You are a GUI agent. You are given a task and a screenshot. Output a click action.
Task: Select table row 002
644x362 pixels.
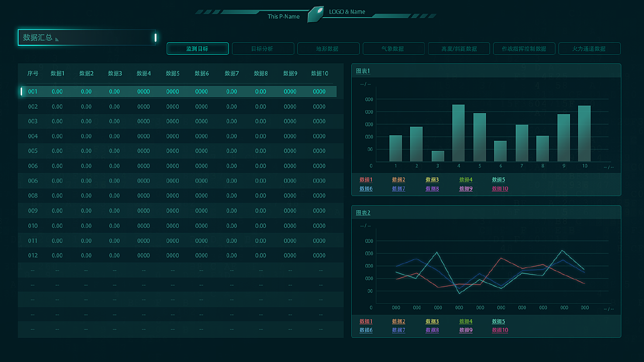(x=181, y=107)
